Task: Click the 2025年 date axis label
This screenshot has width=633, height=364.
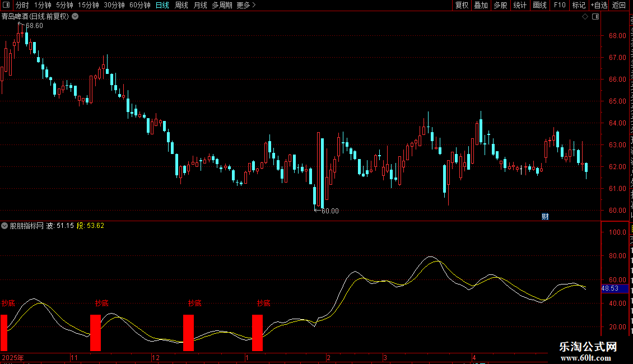Action: [12, 357]
